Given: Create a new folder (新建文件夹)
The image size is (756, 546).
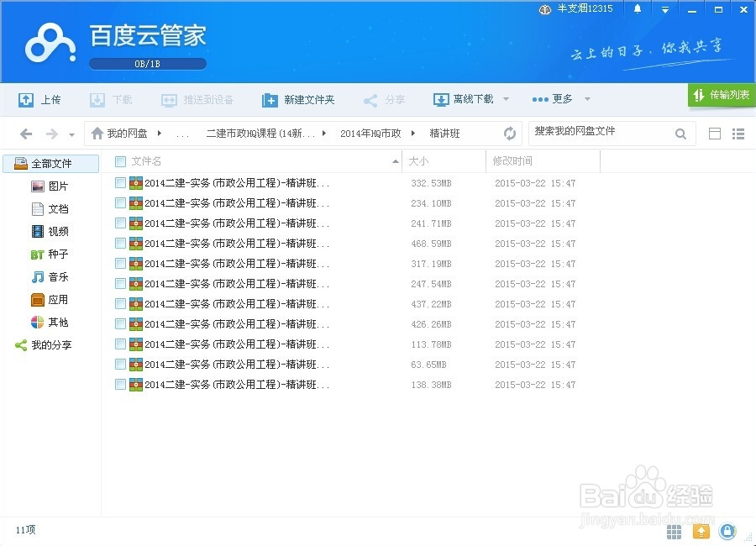Looking at the screenshot, I should [x=298, y=100].
